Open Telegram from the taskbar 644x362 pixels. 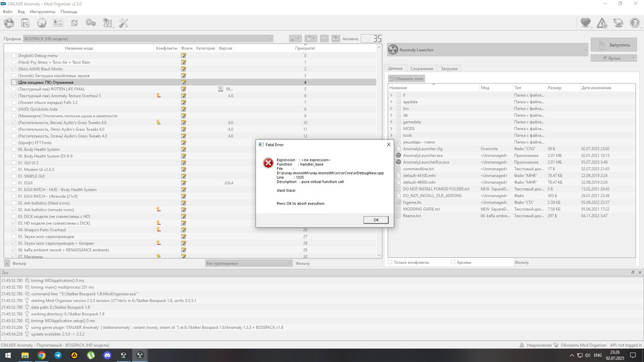pyautogui.click(x=58, y=355)
